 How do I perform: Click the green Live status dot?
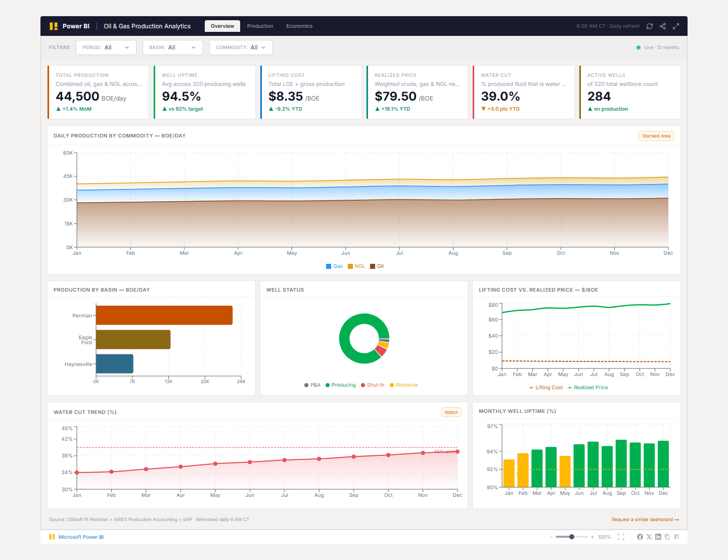coord(639,48)
